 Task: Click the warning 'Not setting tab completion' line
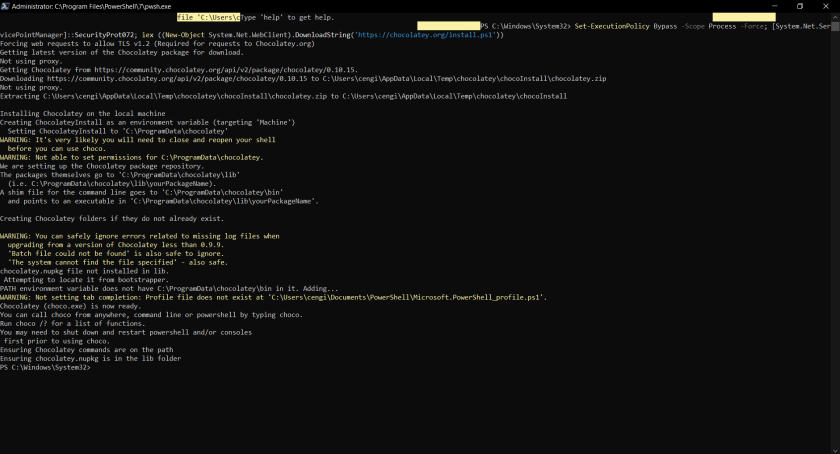[270, 297]
